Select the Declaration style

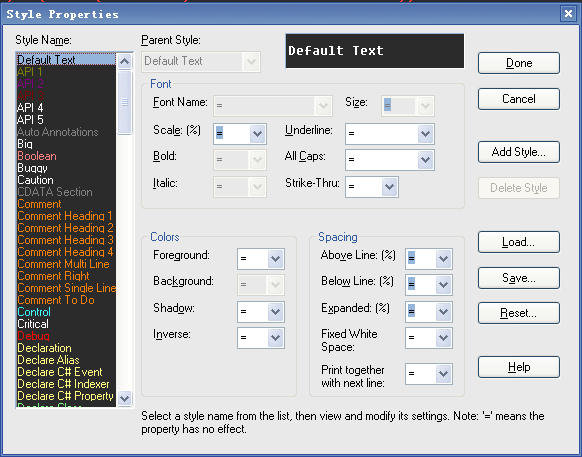66,348
